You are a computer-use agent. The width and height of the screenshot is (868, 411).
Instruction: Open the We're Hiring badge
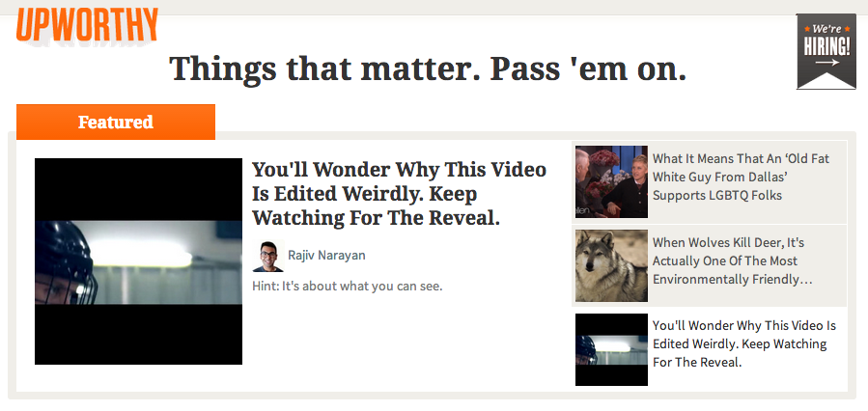[x=826, y=51]
